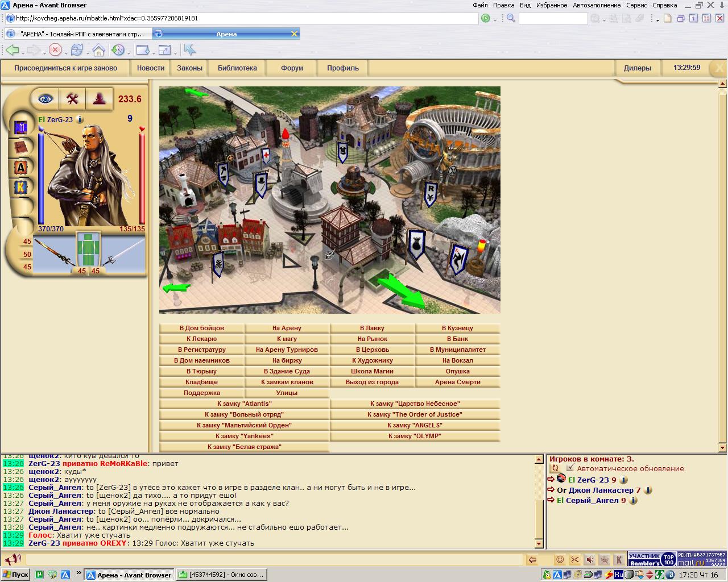Open the Библиотека game menu item
Image resolution: width=728 pixels, height=582 pixels.
(237, 68)
